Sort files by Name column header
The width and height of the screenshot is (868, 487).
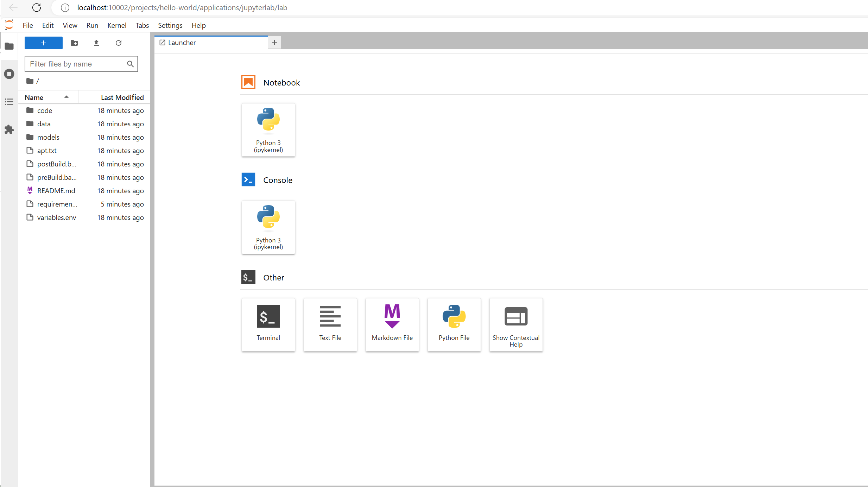click(x=34, y=97)
